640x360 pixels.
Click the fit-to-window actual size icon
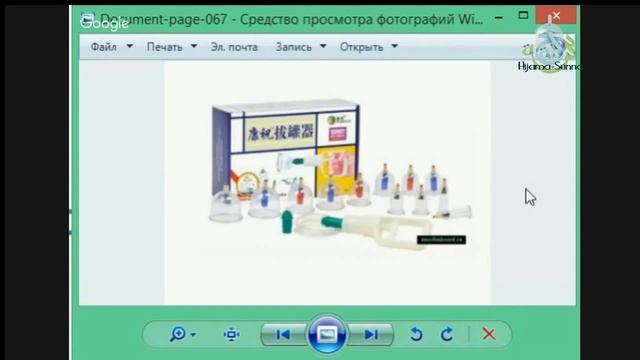(231, 334)
